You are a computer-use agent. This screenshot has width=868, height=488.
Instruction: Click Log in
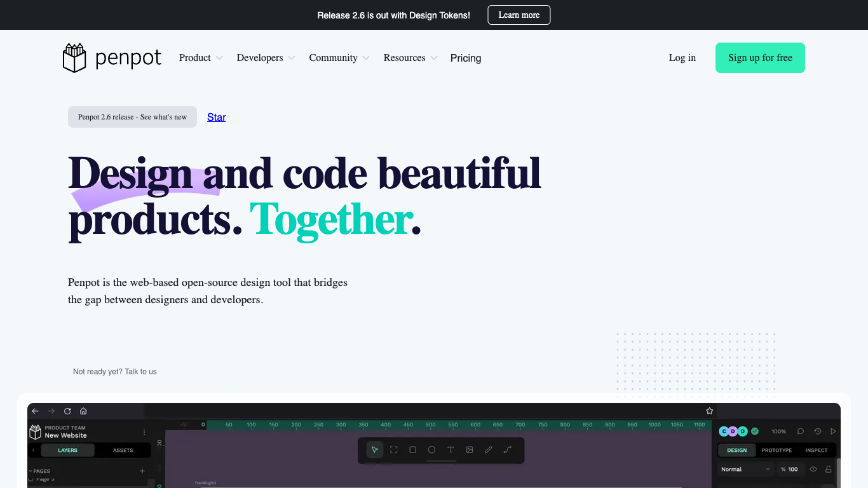point(682,58)
